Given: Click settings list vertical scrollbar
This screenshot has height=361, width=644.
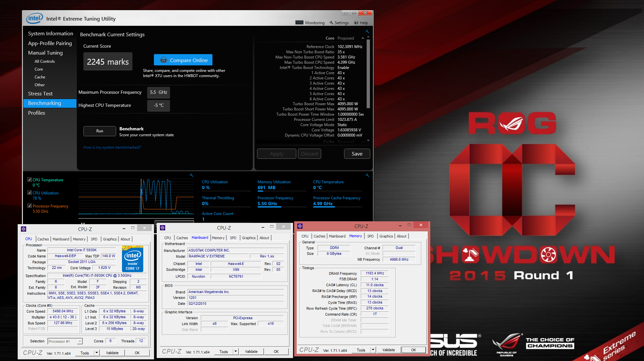Looking at the screenshot, I should (x=368, y=74).
